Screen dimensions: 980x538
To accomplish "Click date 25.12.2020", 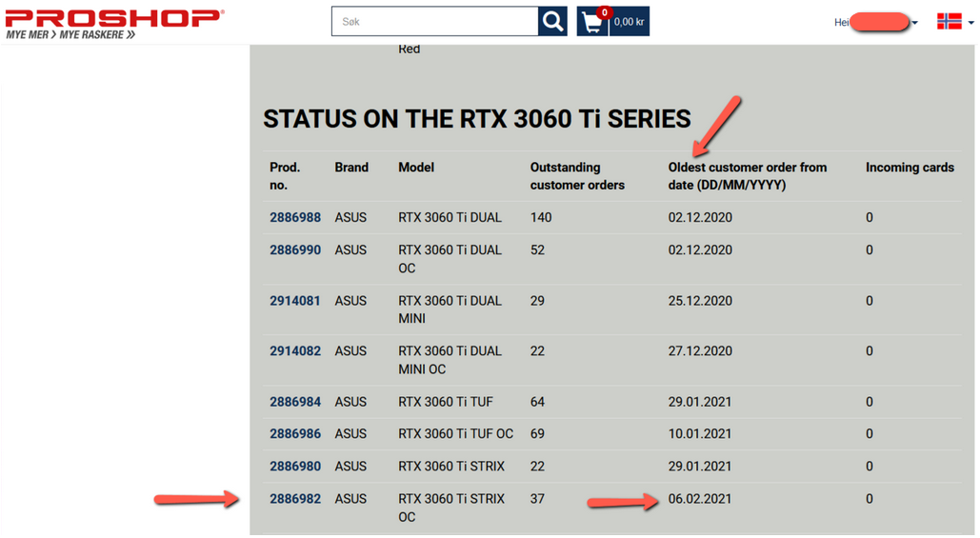I will click(x=700, y=301).
